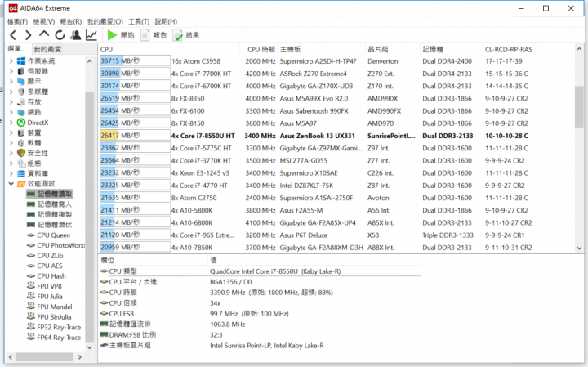This screenshot has height=367, width=588.
Task: Select DirectX tree item
Action: 33,123
